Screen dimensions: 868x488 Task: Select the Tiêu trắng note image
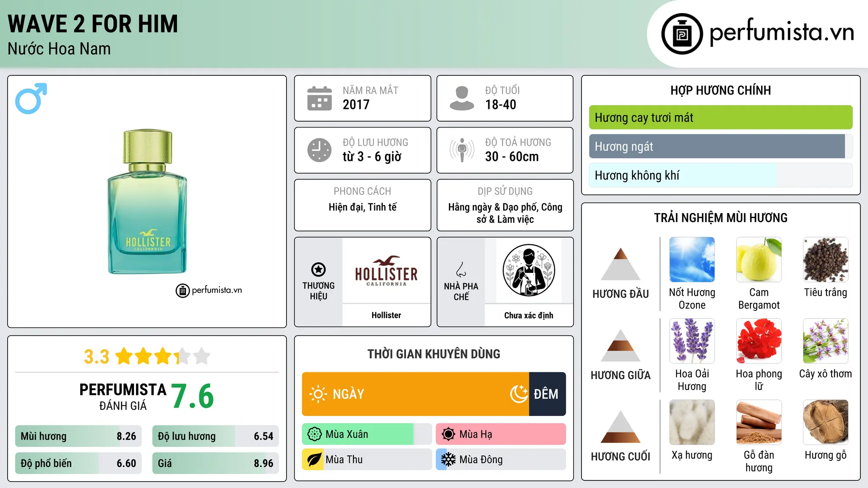(x=826, y=260)
